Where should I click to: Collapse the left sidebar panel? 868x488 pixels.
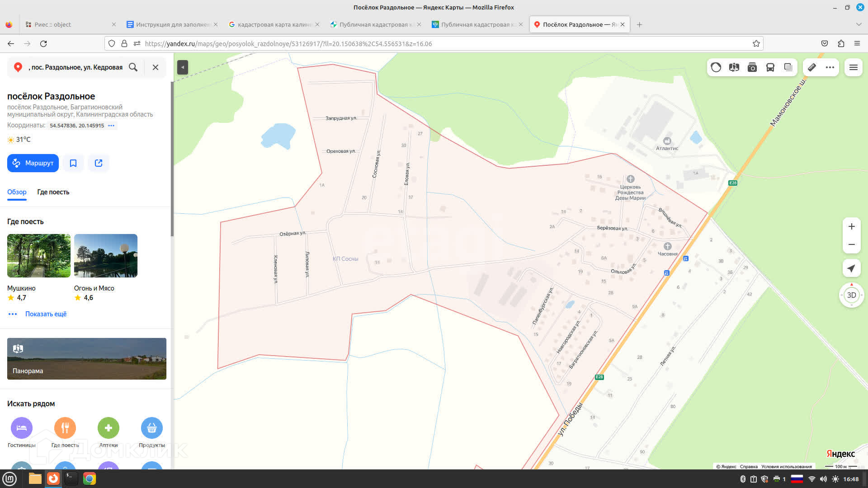click(x=182, y=67)
